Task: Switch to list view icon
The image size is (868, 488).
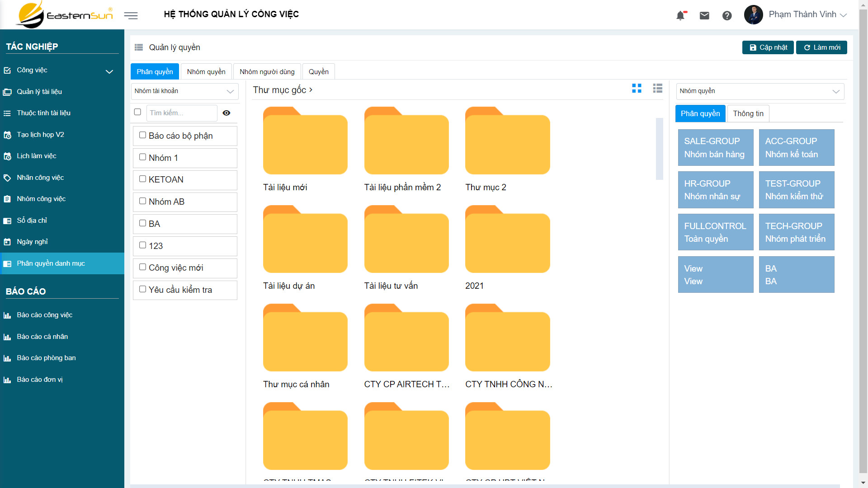Action: (x=657, y=89)
